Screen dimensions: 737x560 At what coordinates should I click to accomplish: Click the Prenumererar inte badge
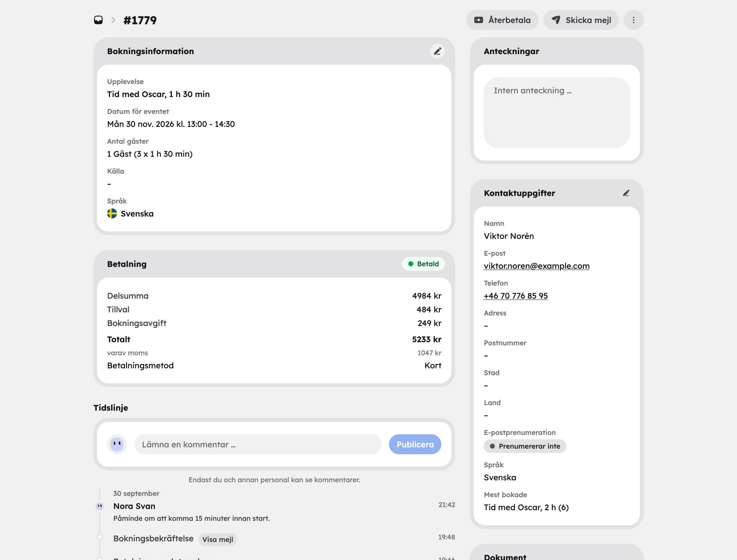[524, 446]
